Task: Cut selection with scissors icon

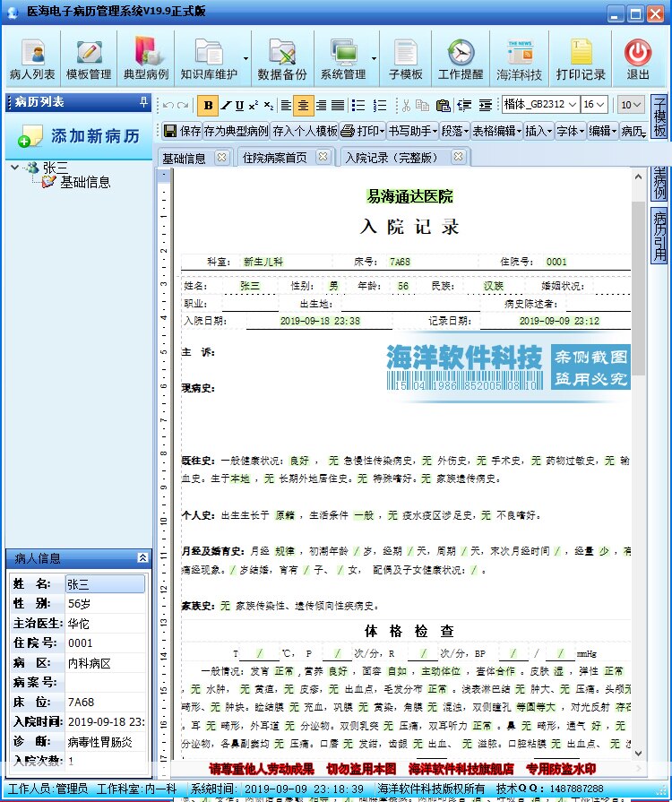Action: pyautogui.click(x=406, y=106)
